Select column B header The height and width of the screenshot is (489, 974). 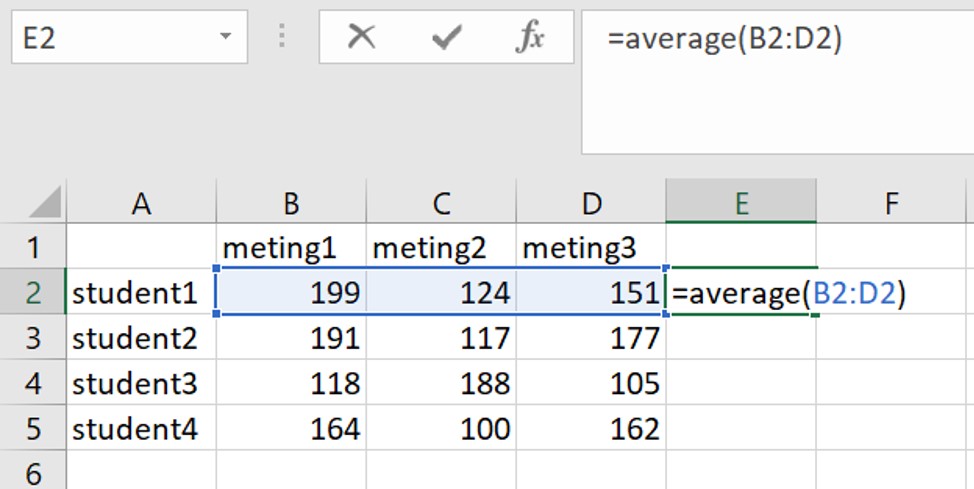tap(291, 204)
